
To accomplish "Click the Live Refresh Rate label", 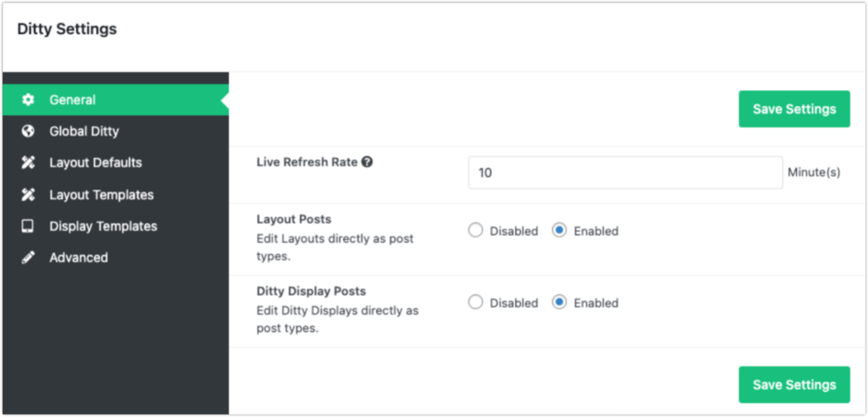I will click(x=308, y=162).
